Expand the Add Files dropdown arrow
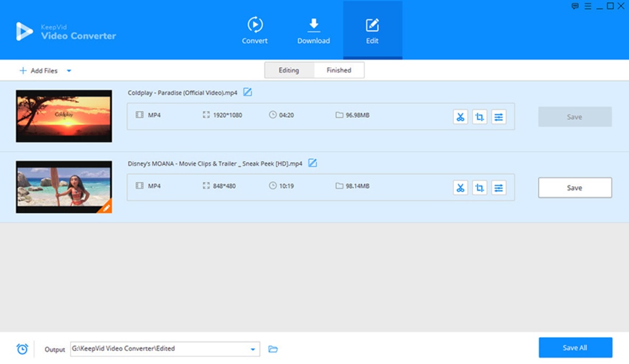This screenshot has height=364, width=629. coord(69,71)
